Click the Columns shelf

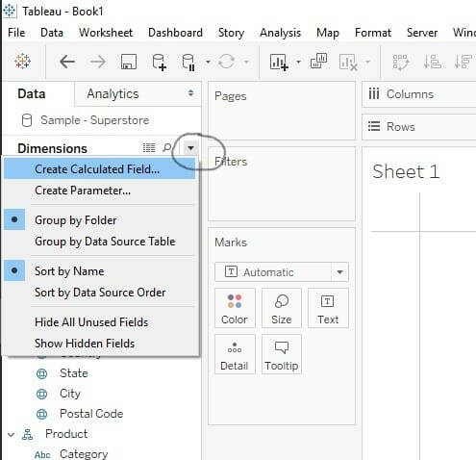click(x=418, y=94)
